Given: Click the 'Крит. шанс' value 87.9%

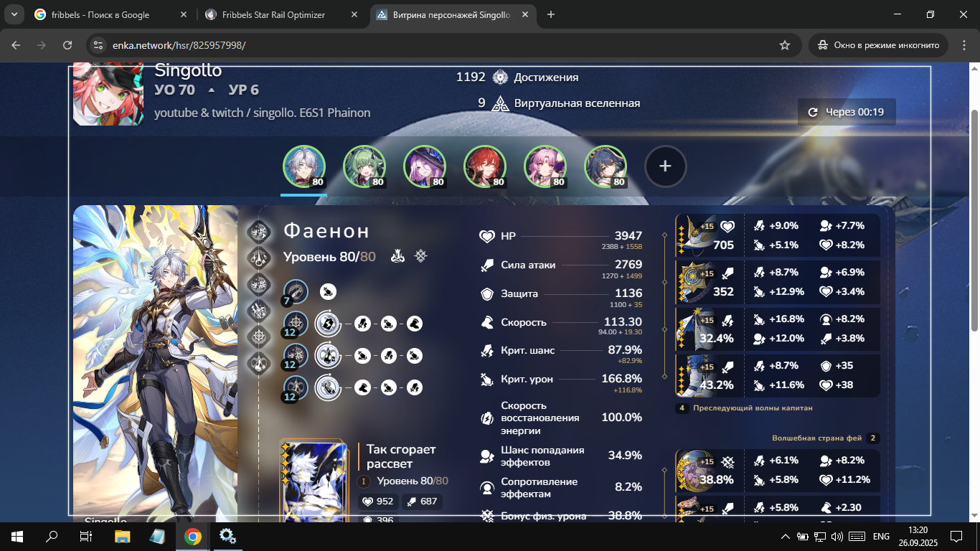Looking at the screenshot, I should [625, 350].
